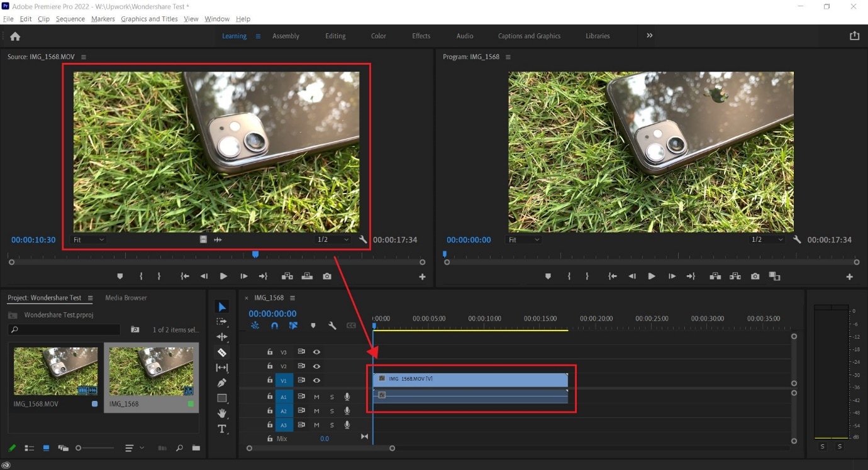The width and height of the screenshot is (868, 470).
Task: Switch to the Editing workspace tab
Action: [x=335, y=36]
